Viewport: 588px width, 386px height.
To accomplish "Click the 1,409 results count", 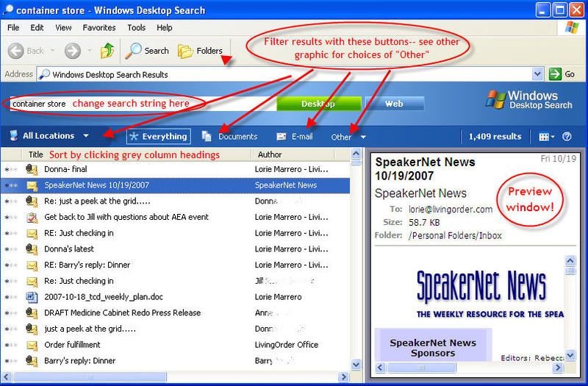I will point(495,137).
